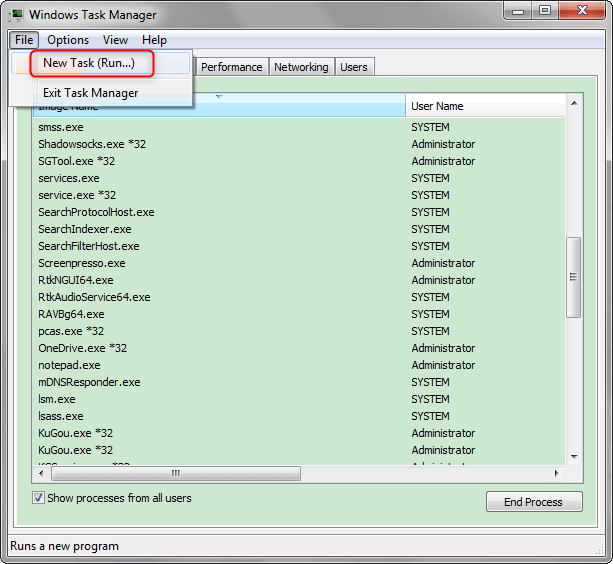Open the File menu
Screen dimensions: 613x564
[x=24, y=40]
